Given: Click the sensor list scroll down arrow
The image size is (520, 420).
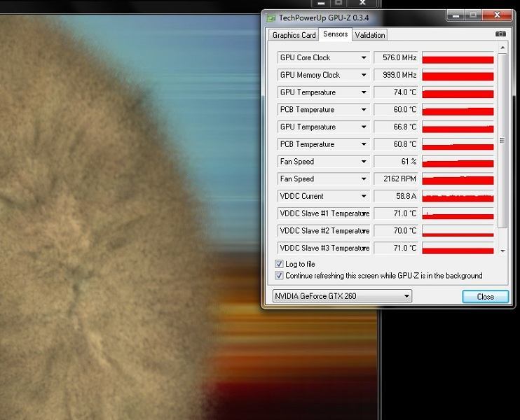Looking at the screenshot, I should click(x=502, y=251).
